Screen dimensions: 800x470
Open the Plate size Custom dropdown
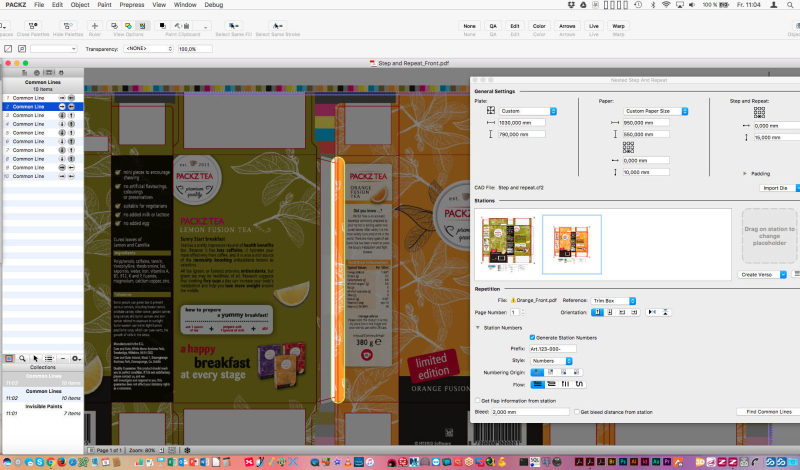[x=528, y=111]
